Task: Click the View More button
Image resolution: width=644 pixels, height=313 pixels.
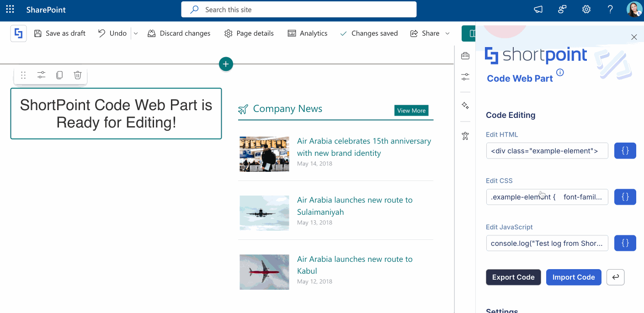Action: 411,111
